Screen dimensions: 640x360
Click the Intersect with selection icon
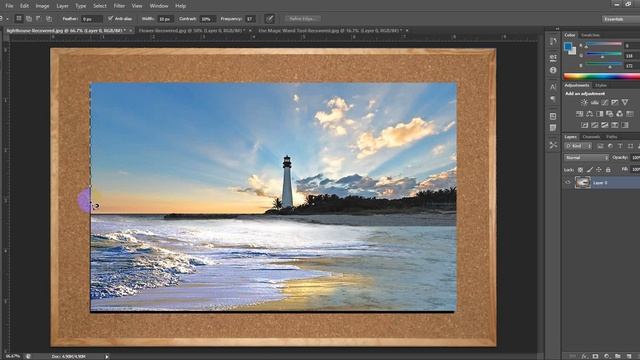click(49, 18)
